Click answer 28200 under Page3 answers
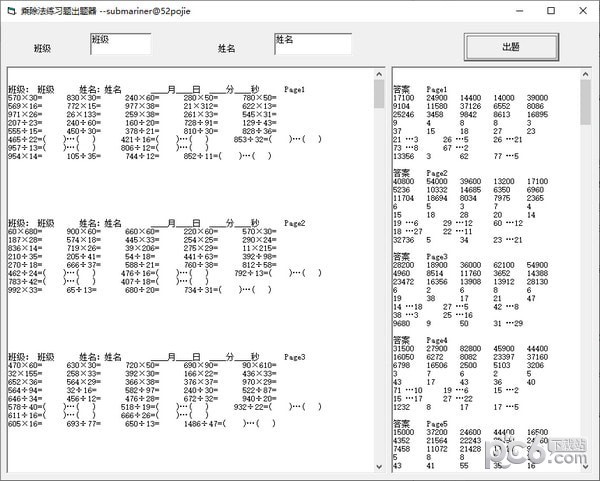600x481 pixels. point(404,265)
